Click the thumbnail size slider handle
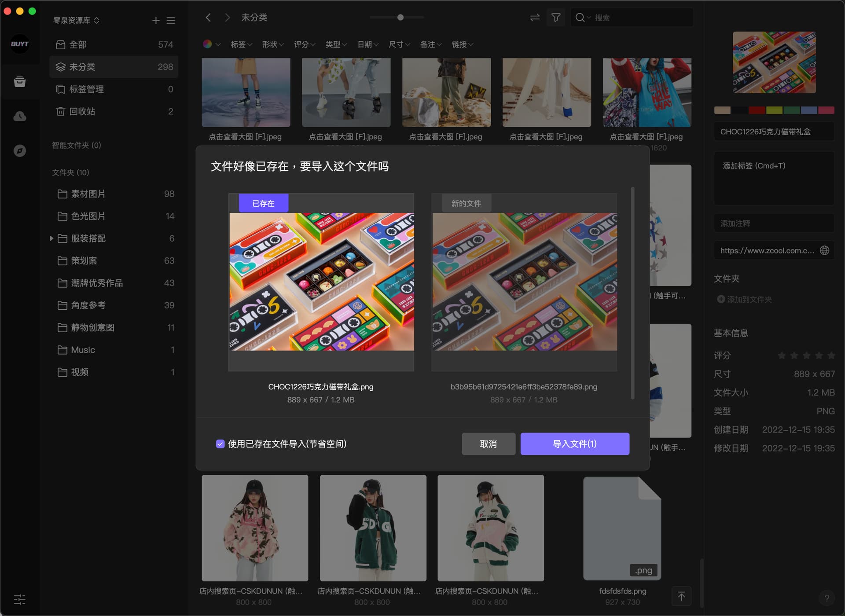 point(400,18)
